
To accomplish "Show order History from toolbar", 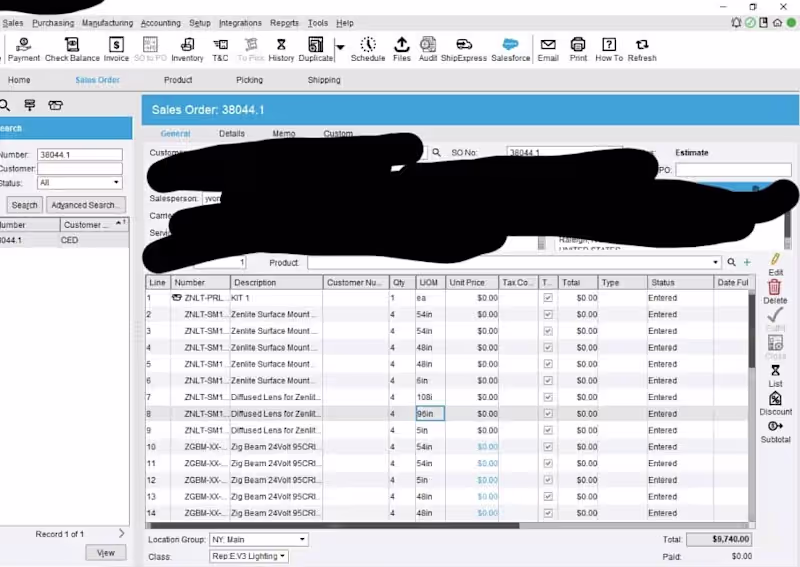I will coord(281,50).
